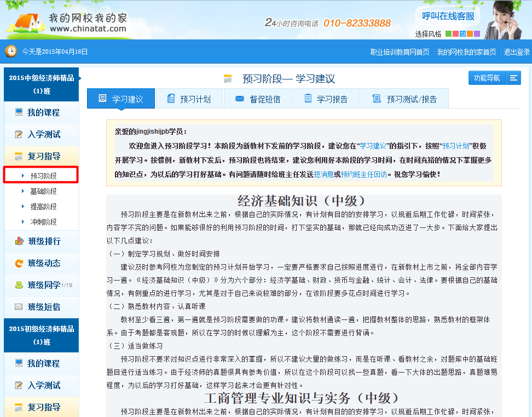The width and height of the screenshot is (532, 417).
Task: Click the 班级同学 green people icon
Action: [19, 285]
